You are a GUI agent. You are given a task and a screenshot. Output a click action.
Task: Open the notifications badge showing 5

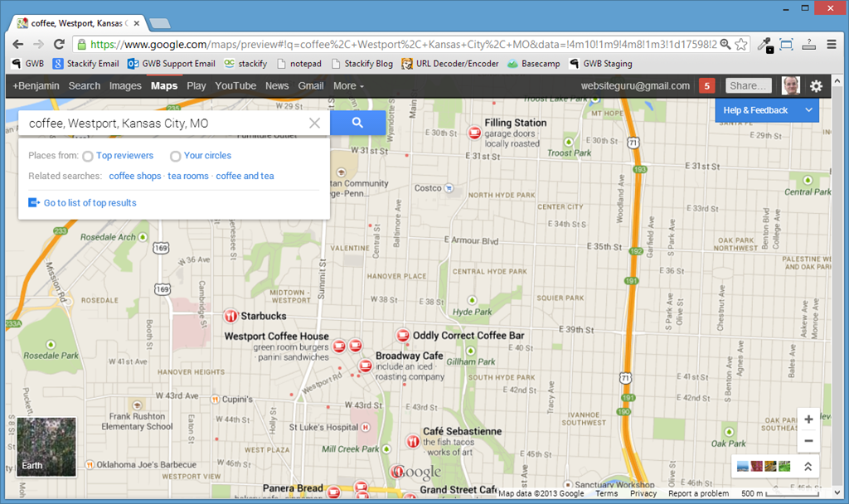[x=706, y=85]
